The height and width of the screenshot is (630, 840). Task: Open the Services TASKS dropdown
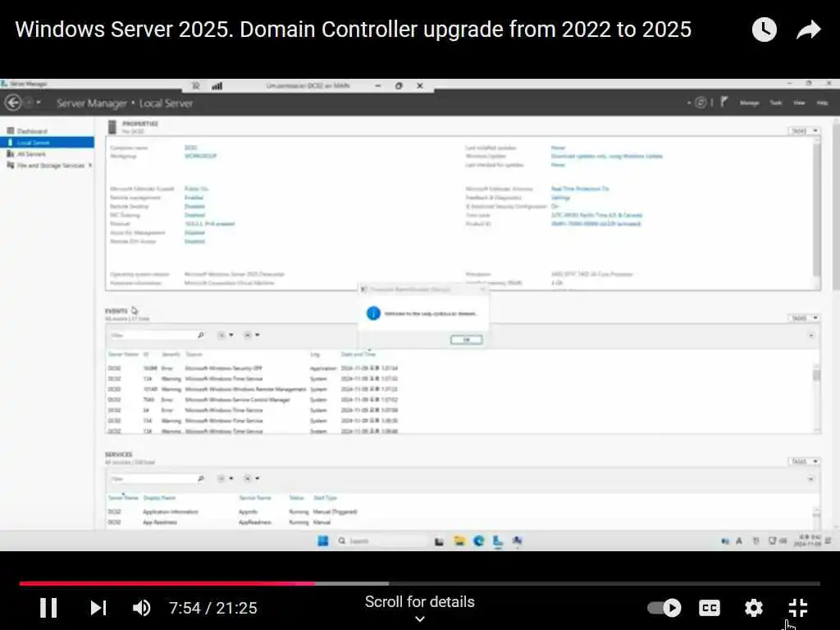point(805,461)
